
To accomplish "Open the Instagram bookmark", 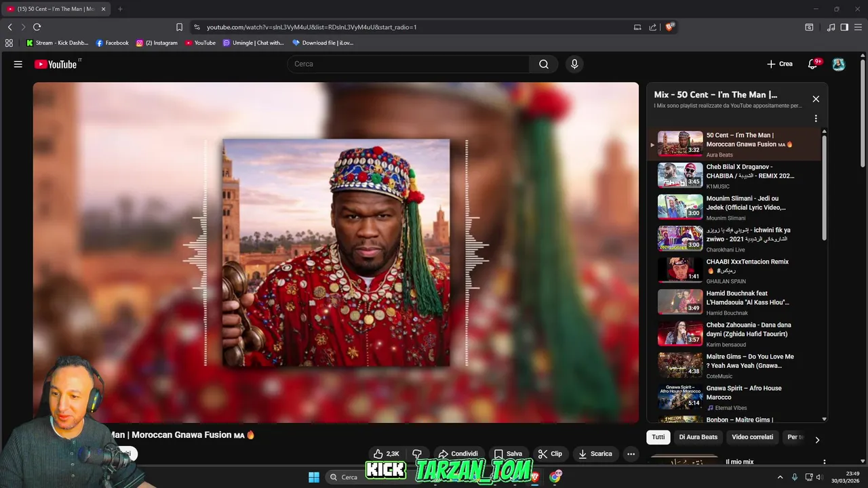I will (x=157, y=43).
